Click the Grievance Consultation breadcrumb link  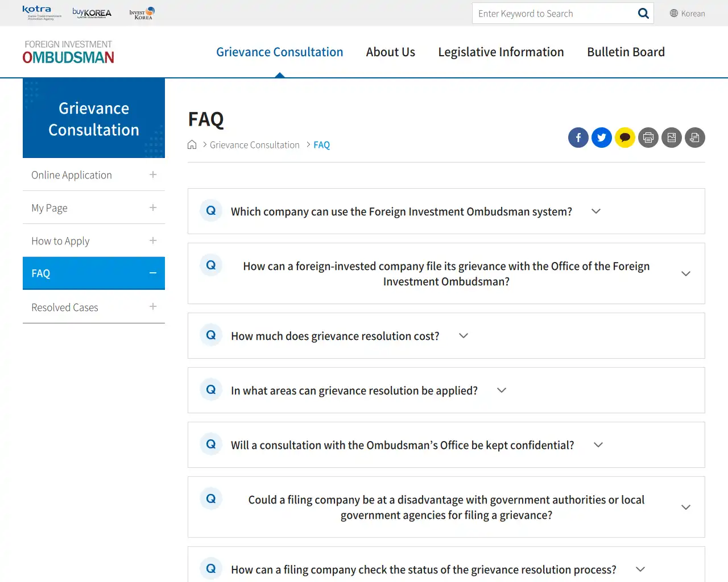click(x=254, y=145)
